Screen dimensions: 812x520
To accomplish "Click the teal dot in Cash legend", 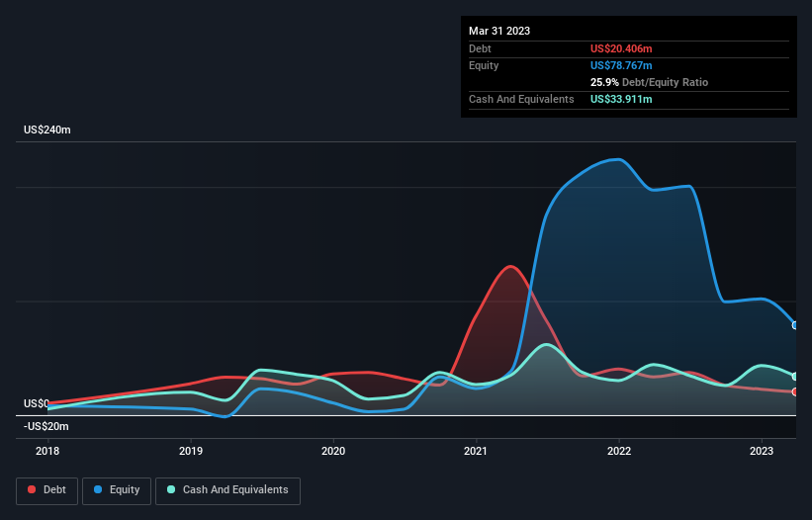I will pyautogui.click(x=171, y=489).
